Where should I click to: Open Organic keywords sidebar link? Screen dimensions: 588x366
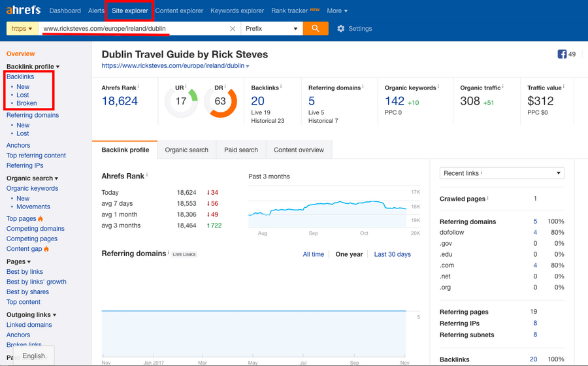32,188
